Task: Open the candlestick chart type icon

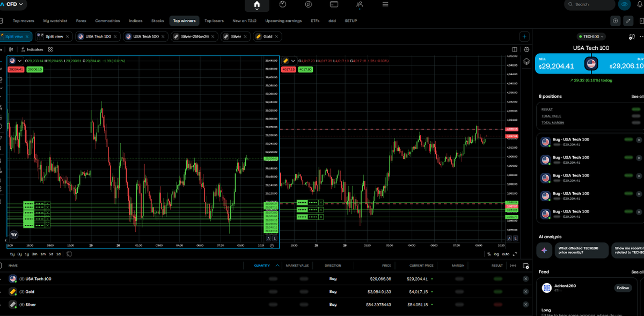Action: pyautogui.click(x=11, y=49)
